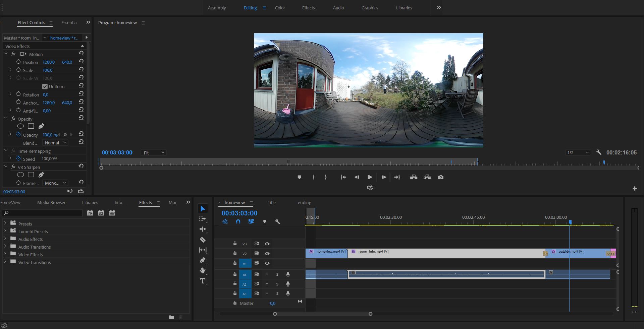Go to Out point
Viewport: 644px width, 329px height.
click(x=397, y=177)
